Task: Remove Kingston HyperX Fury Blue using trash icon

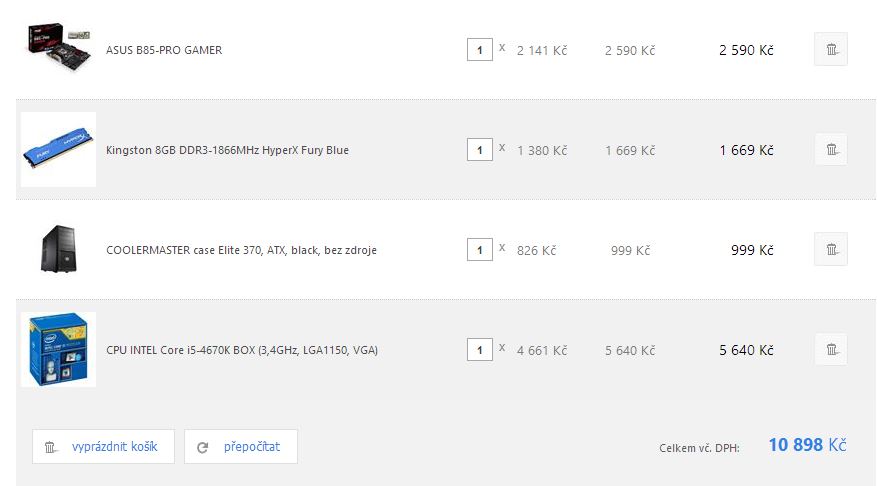Action: pyautogui.click(x=831, y=149)
